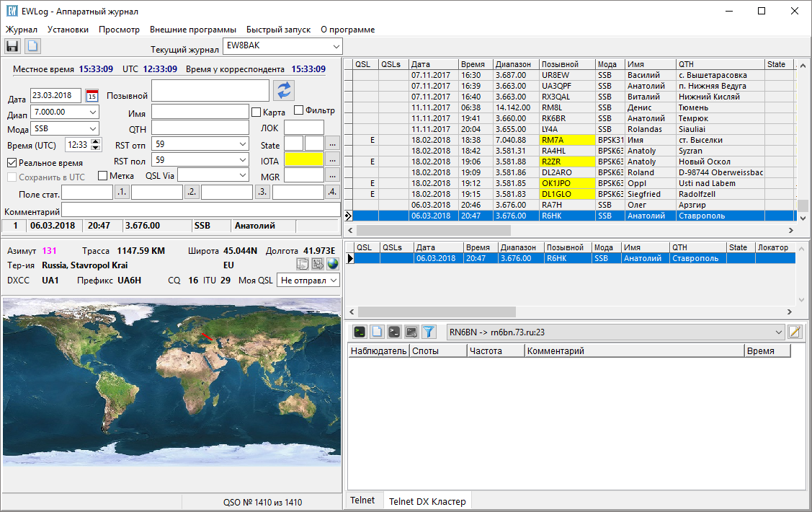
Task: Tick the Фильтр checkbox
Action: (298, 110)
